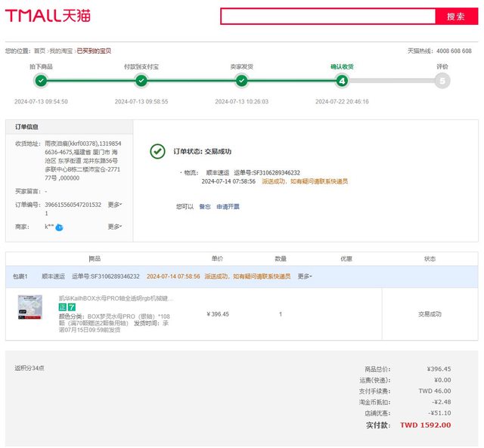The height and width of the screenshot is (448, 484).
Task: Click the hotline number 4008 608 608
Action: click(454, 51)
